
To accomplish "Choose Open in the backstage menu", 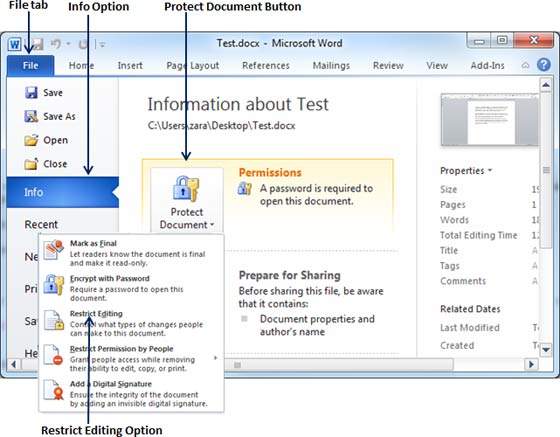I will coord(55,140).
